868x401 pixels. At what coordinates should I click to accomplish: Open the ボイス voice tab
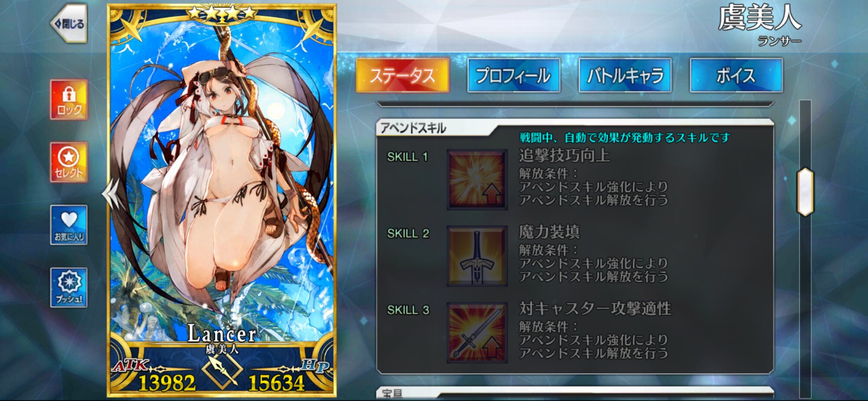pos(736,75)
